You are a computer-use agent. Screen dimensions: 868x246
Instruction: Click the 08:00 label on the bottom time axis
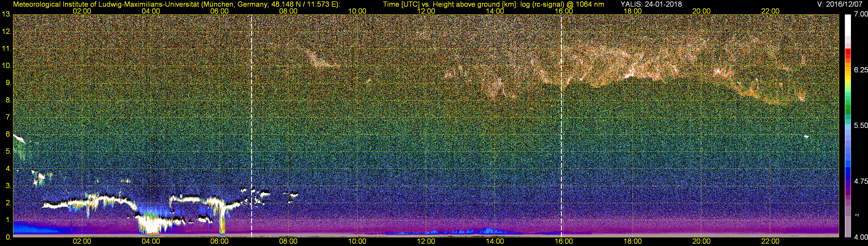click(x=288, y=241)
